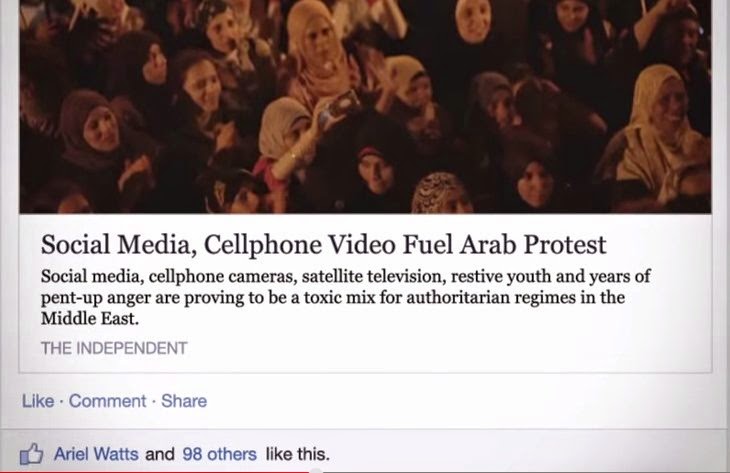View the 98 others who liked this

tap(219, 454)
